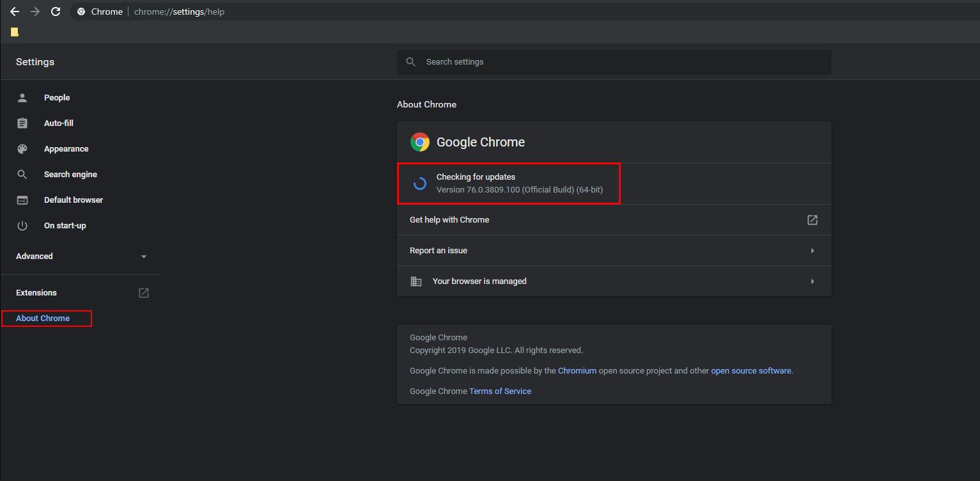This screenshot has height=481, width=980.
Task: Click the blue update-checking spinner
Action: (420, 184)
